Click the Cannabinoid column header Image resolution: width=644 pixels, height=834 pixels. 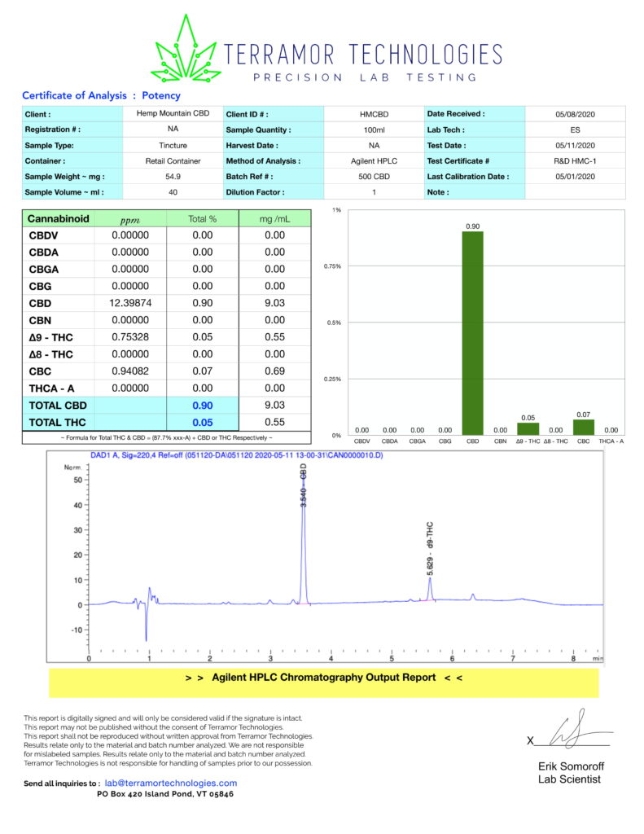(x=59, y=218)
